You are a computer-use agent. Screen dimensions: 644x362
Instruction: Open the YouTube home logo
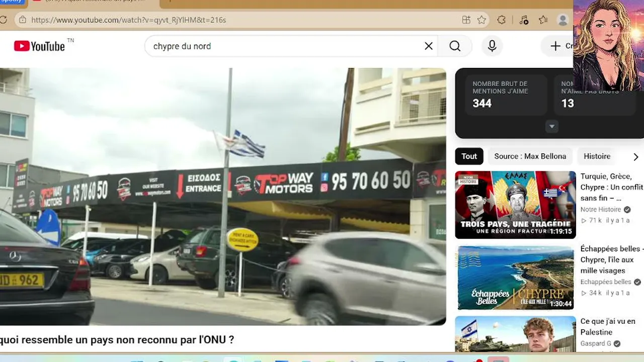pos(39,46)
